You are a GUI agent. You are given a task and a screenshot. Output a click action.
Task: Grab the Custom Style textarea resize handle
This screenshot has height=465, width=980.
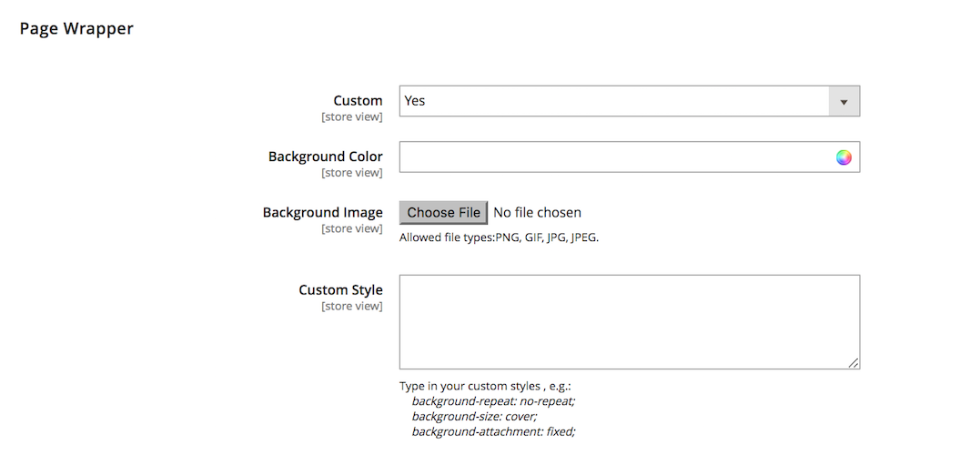tap(854, 363)
